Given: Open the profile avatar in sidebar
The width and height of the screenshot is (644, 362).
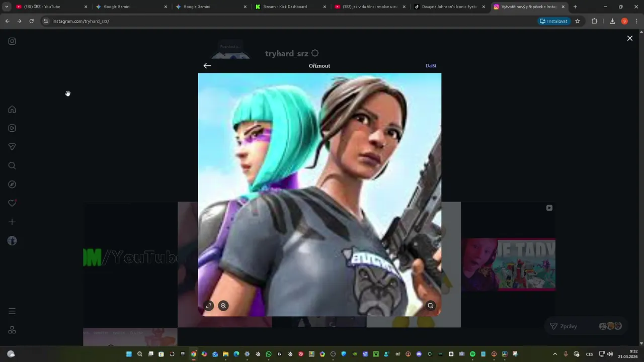Looking at the screenshot, I should [x=12, y=241].
